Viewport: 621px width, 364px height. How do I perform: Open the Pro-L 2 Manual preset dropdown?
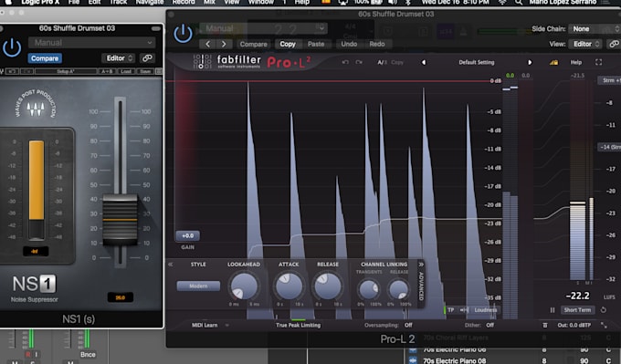pos(263,28)
